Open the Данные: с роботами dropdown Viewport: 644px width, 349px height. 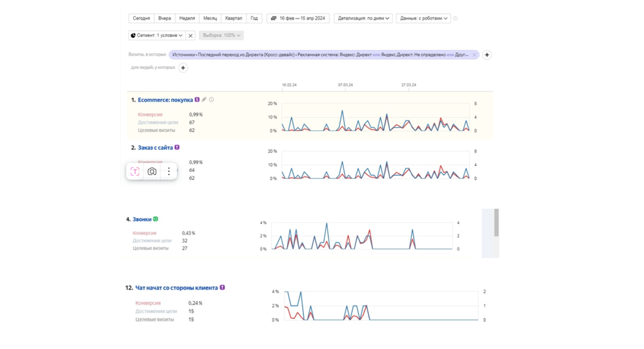point(423,19)
